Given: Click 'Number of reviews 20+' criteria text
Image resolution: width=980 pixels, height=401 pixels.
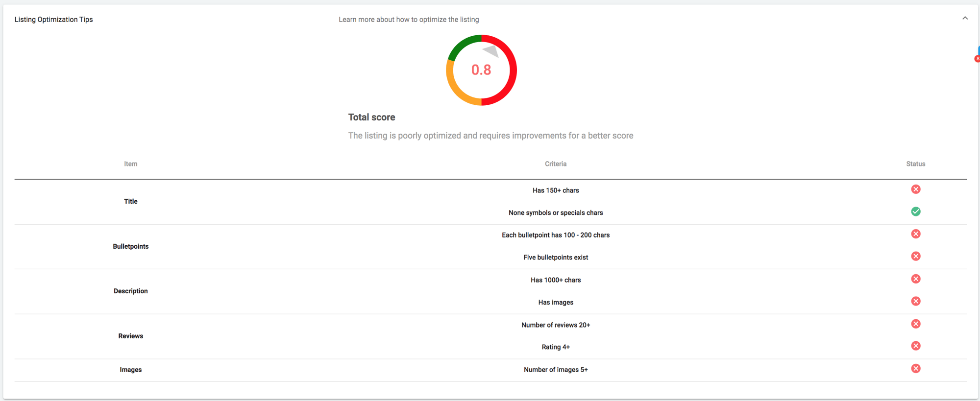Looking at the screenshot, I should click(x=556, y=325).
